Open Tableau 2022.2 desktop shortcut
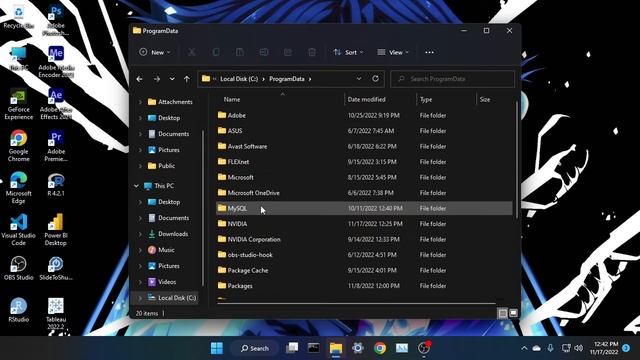 [56, 314]
